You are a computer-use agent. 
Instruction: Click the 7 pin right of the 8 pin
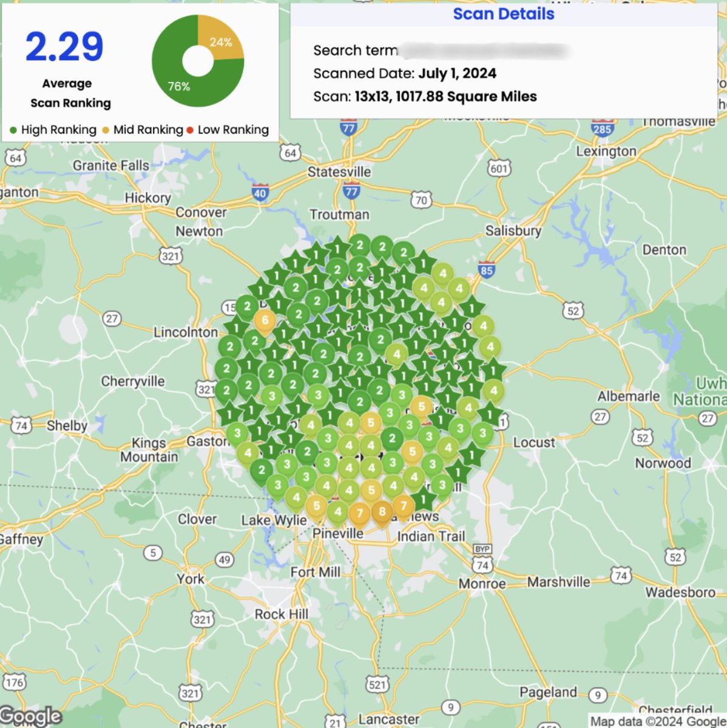point(404,506)
